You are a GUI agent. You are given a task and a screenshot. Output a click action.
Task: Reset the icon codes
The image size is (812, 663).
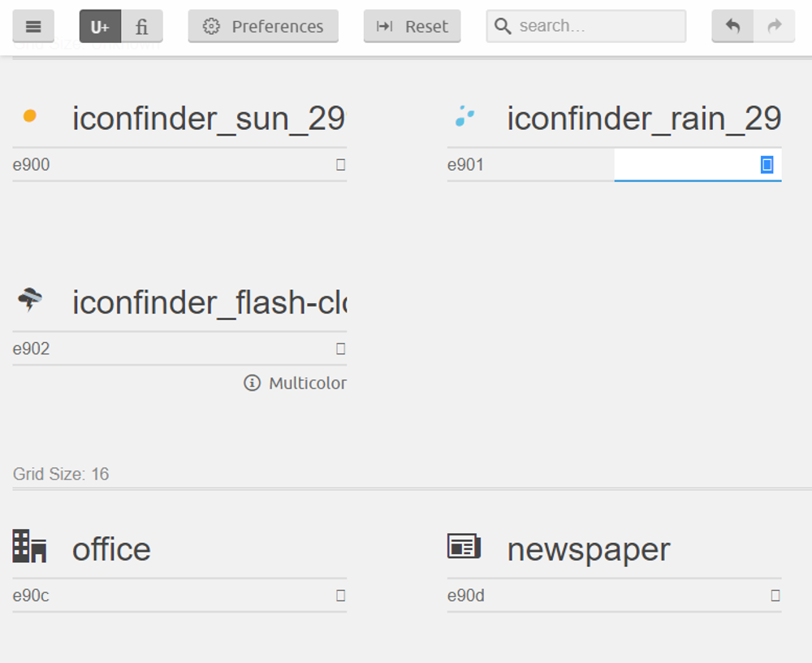click(412, 26)
